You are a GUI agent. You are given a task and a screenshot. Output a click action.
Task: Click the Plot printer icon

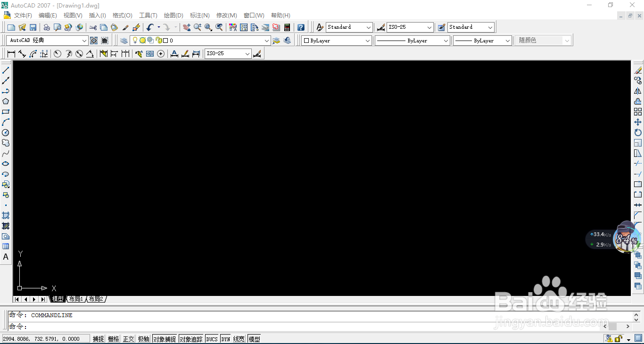47,27
